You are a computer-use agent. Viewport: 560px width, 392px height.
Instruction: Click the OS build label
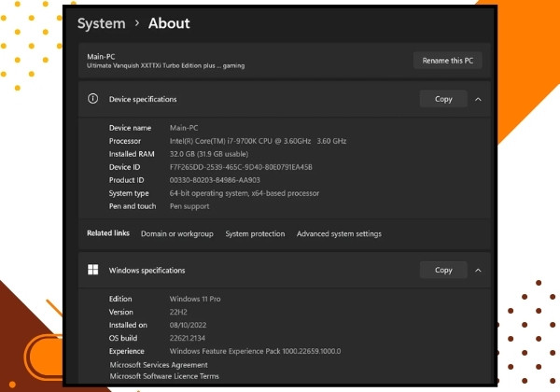[x=123, y=338]
